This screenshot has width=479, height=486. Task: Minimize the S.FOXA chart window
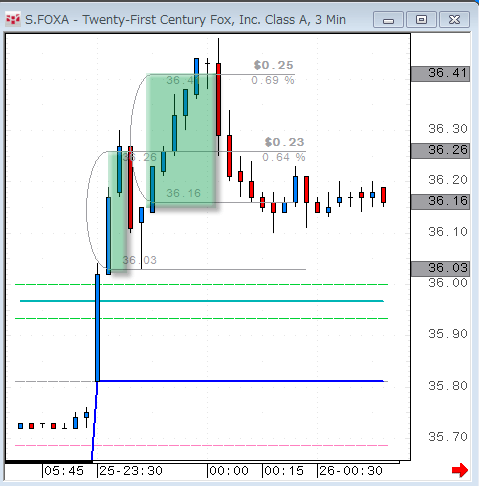(x=389, y=20)
